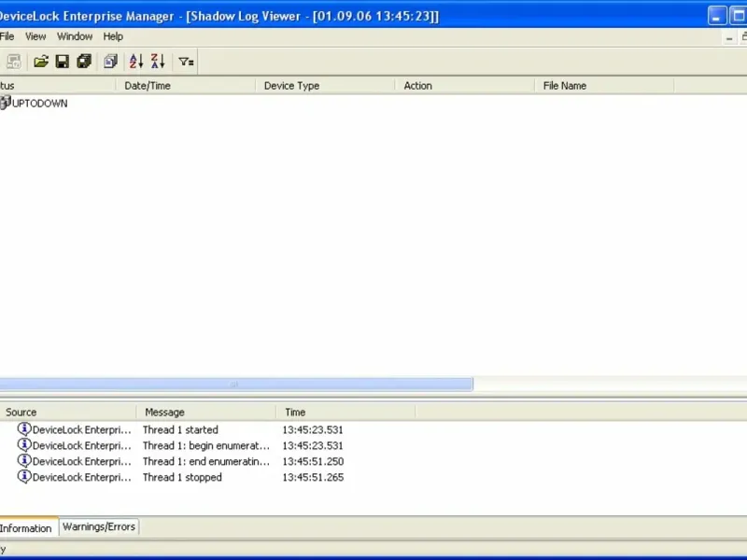The width and height of the screenshot is (747, 560).
Task: Click the copy pages toolbar icon
Action: point(110,62)
